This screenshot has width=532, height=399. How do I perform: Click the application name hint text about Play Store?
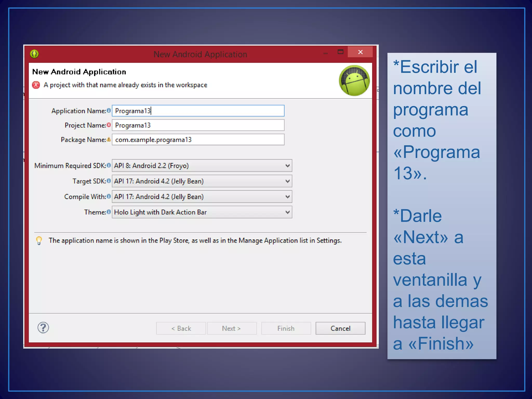pos(195,241)
